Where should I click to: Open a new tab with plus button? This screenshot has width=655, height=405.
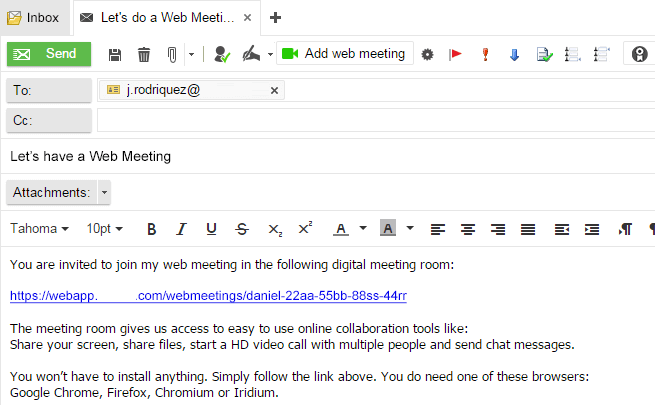(275, 18)
